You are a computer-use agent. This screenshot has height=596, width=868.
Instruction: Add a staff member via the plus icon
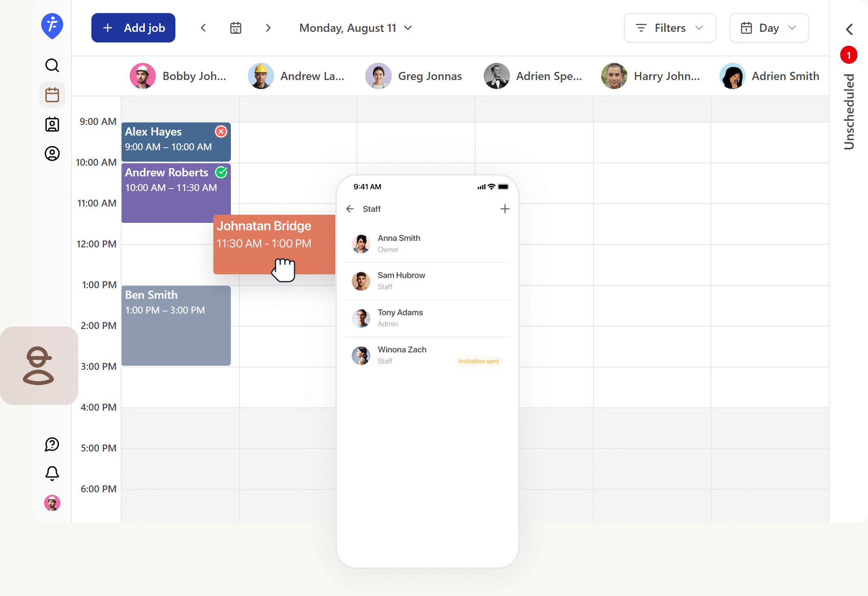click(505, 209)
